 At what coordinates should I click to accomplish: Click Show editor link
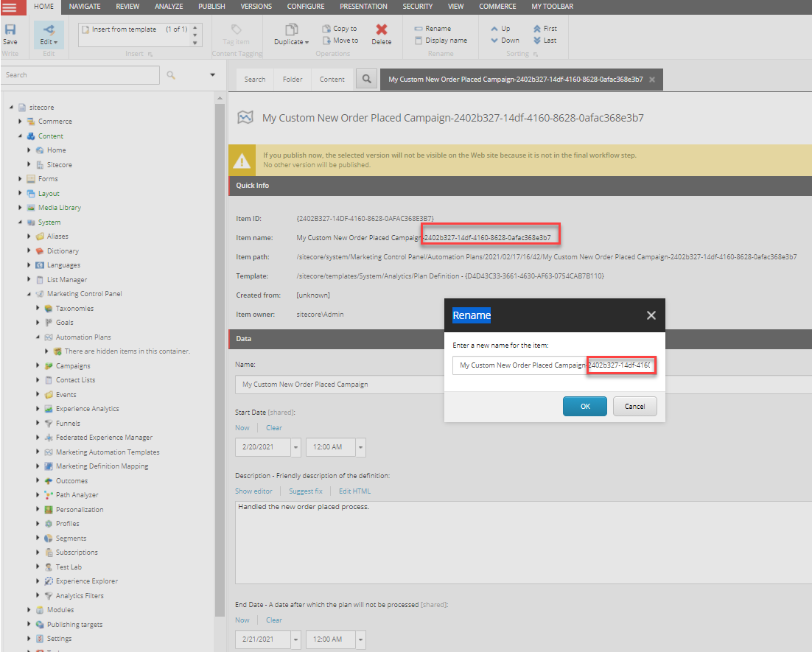tap(253, 491)
